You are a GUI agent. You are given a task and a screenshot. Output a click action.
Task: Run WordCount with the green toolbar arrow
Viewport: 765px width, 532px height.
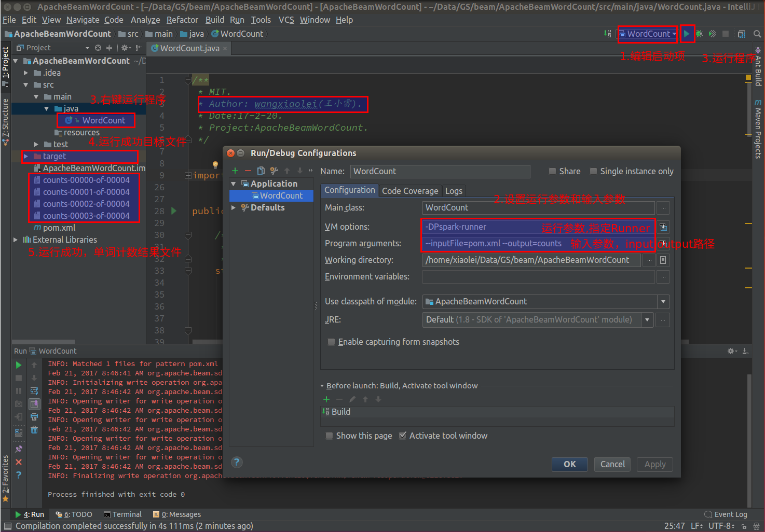pos(686,34)
